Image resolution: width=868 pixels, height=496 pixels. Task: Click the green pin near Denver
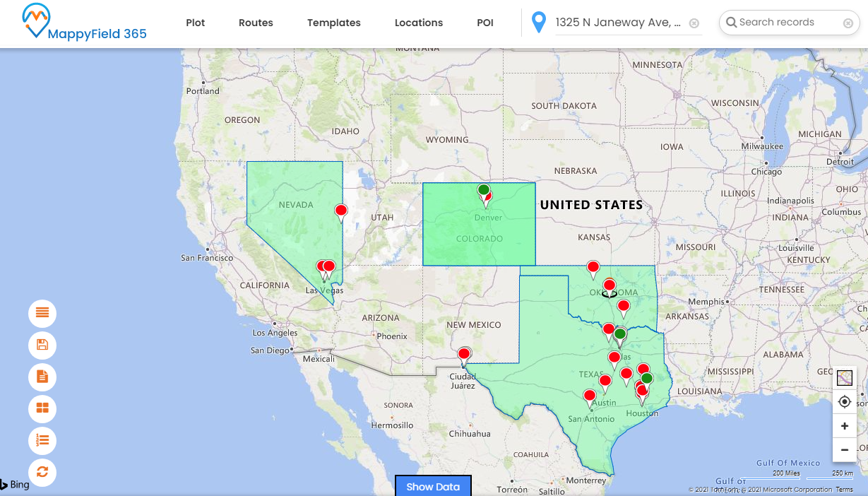(483, 190)
